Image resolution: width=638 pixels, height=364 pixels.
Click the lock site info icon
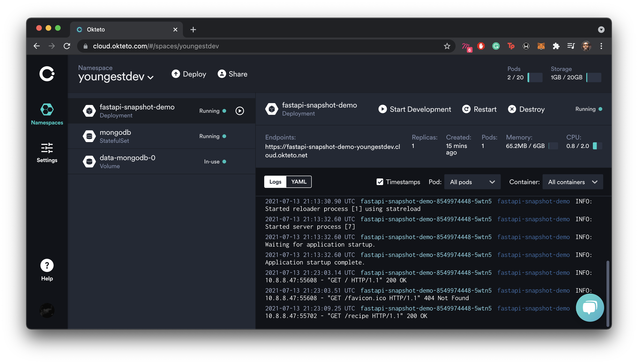click(85, 46)
